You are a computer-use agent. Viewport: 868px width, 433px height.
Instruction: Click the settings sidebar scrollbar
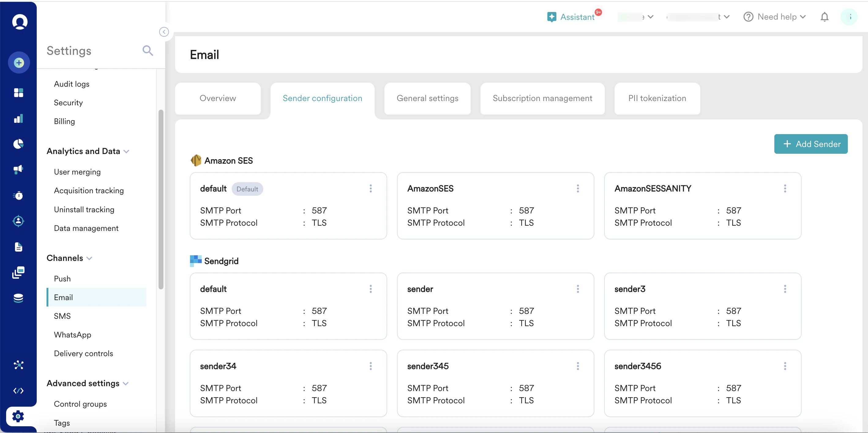[x=161, y=199]
